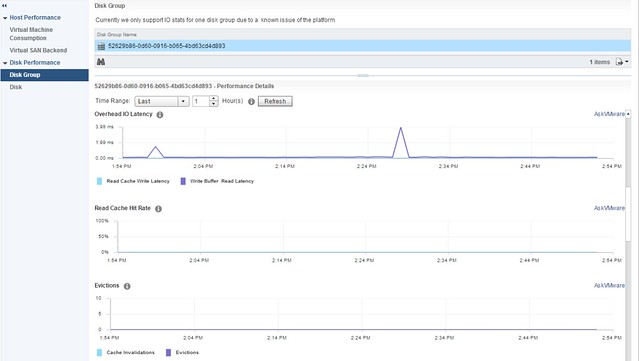Image resolution: width=639 pixels, height=361 pixels.
Task: Click the Time Range info icon
Action: click(x=251, y=101)
